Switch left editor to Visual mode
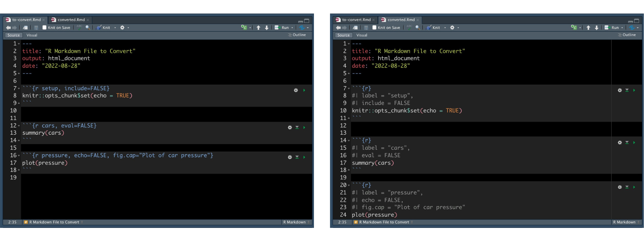The width and height of the screenshot is (644, 244). pyautogui.click(x=32, y=35)
